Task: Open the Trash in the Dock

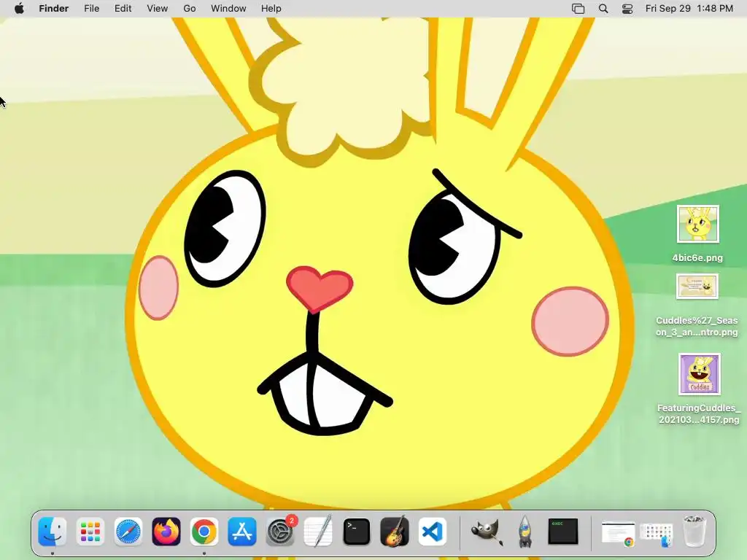Action: (694, 532)
